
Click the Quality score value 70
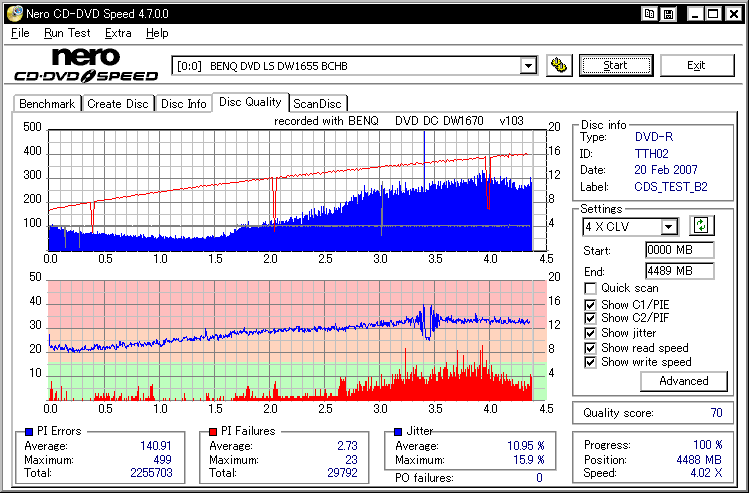[x=717, y=413]
